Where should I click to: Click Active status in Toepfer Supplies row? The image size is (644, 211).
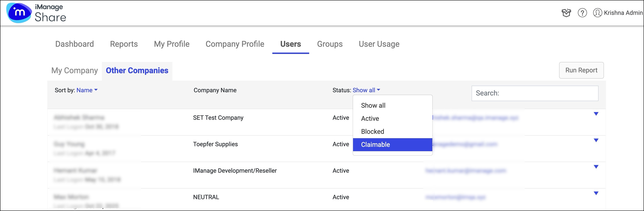(x=341, y=144)
